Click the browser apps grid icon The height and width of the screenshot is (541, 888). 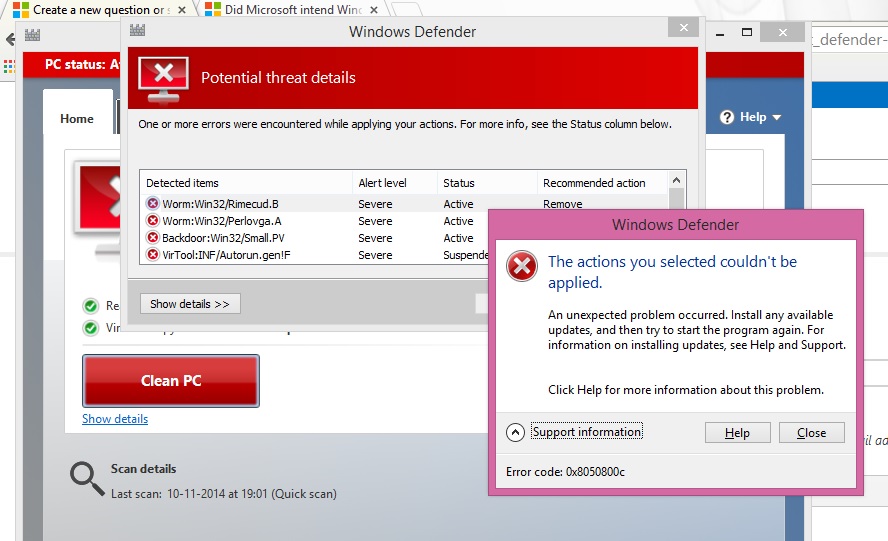pos(8,66)
